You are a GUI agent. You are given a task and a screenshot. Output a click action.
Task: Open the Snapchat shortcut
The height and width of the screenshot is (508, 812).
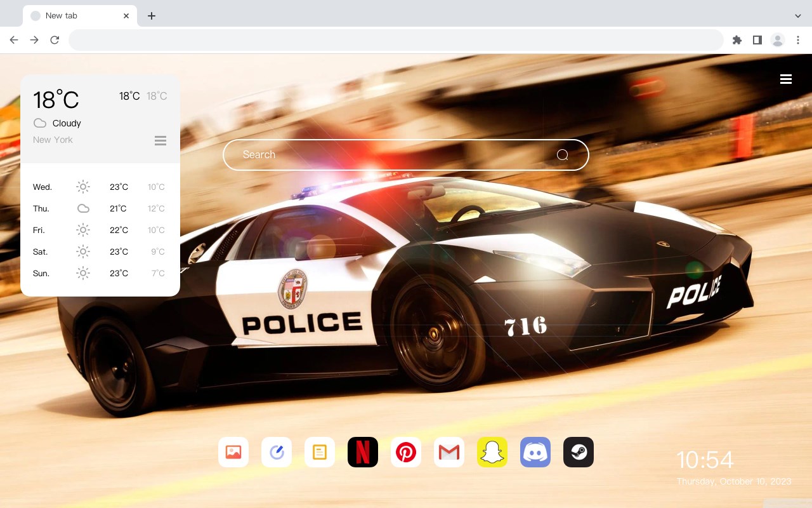click(x=492, y=452)
